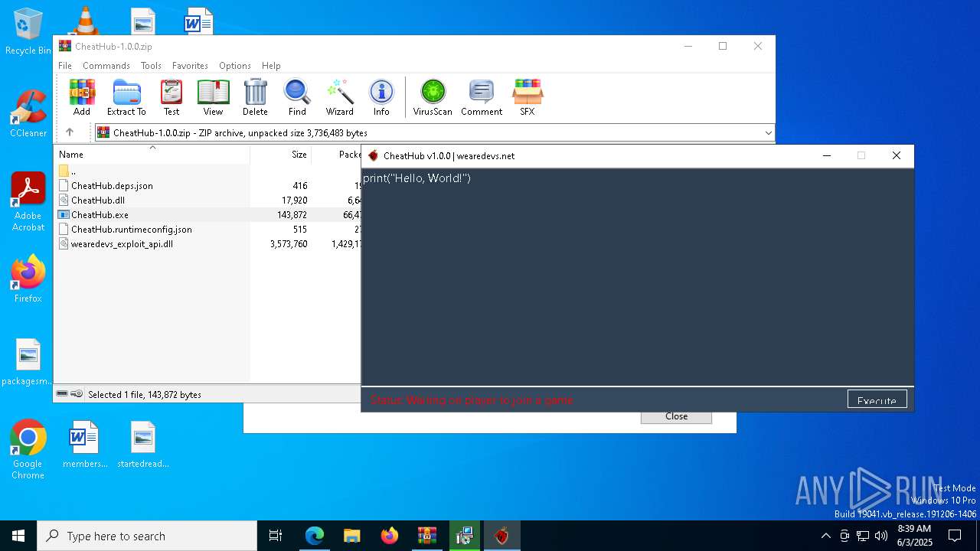Open the View toolbar icon
This screenshot has width=980, height=551.
(x=213, y=97)
